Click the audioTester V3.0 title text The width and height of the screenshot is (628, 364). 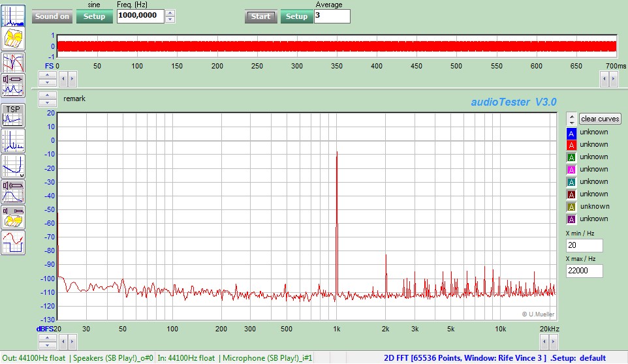pyautogui.click(x=514, y=102)
